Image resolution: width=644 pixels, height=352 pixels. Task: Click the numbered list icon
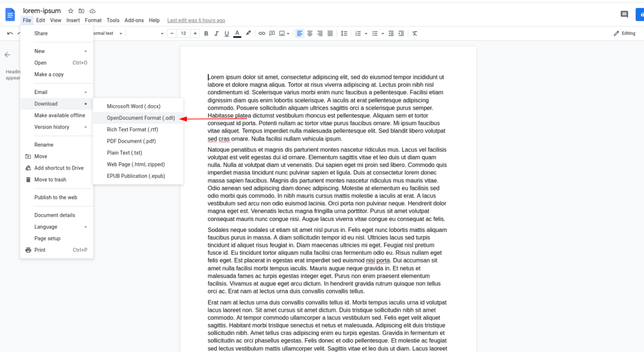click(358, 33)
